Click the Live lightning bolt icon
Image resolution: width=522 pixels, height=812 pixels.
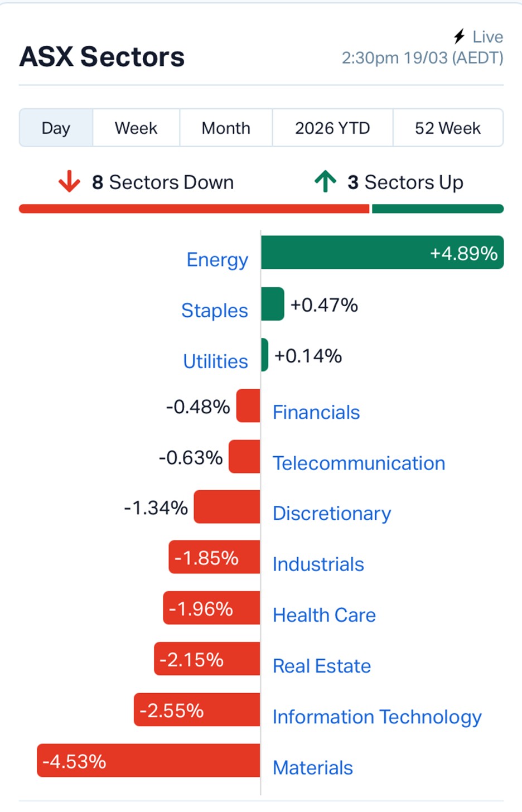coord(459,37)
